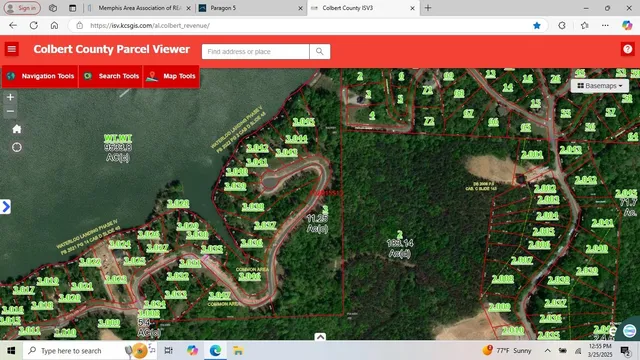
Task: Open the Favorites list icon
Action: pyautogui.click(x=584, y=25)
